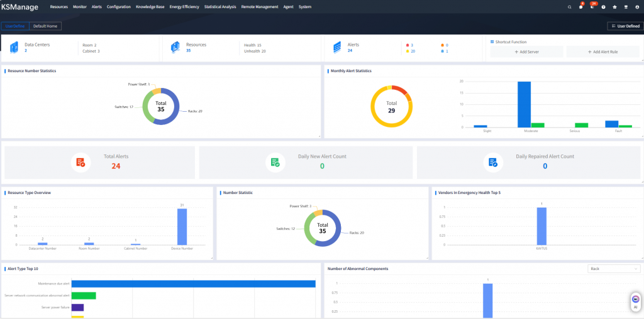Screen dimensions: 644x319
Task: Click the favorites star icon
Action: [614, 7]
